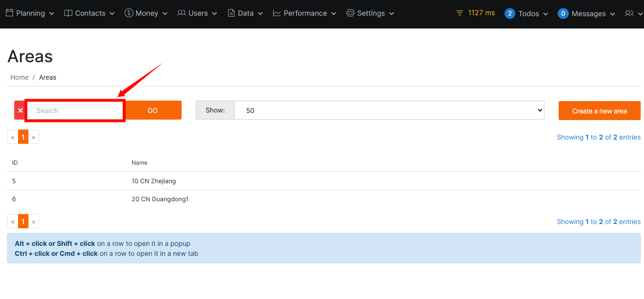The image size is (644, 299).
Task: Expand the Todos dropdown
Action: (526, 14)
